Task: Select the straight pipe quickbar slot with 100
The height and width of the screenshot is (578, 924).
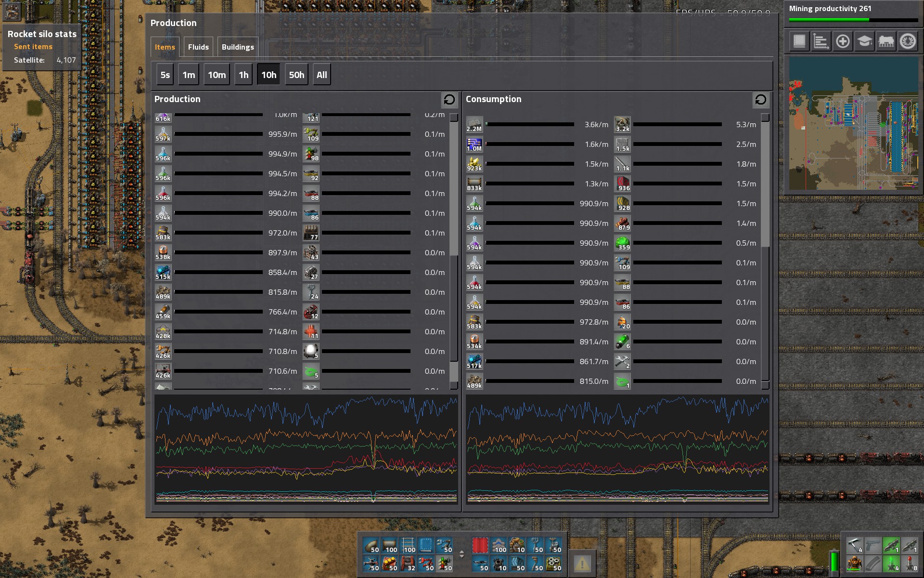Action: (389, 545)
